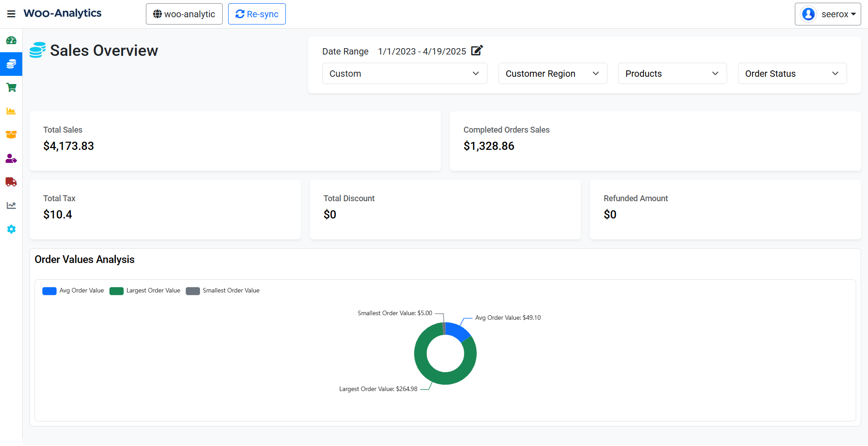Open the Order Status dropdown
868x446 pixels.
click(791, 73)
